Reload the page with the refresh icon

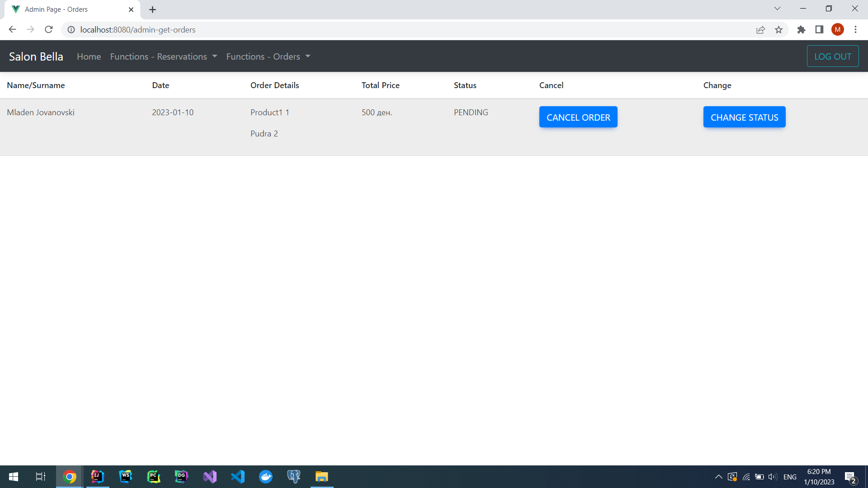pyautogui.click(x=49, y=30)
